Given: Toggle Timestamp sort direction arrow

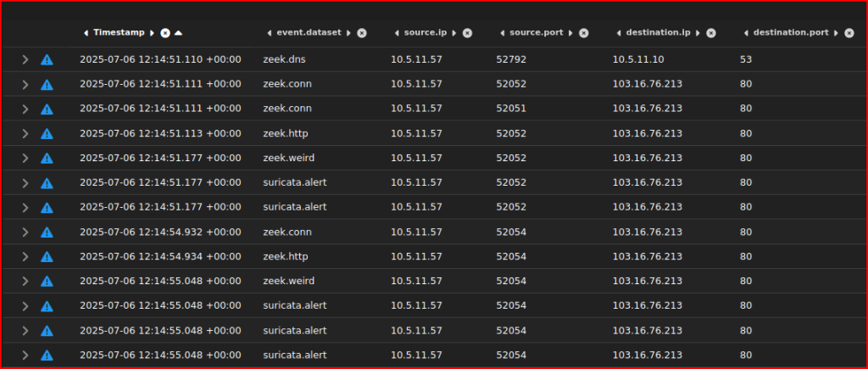Looking at the screenshot, I should pos(178,33).
